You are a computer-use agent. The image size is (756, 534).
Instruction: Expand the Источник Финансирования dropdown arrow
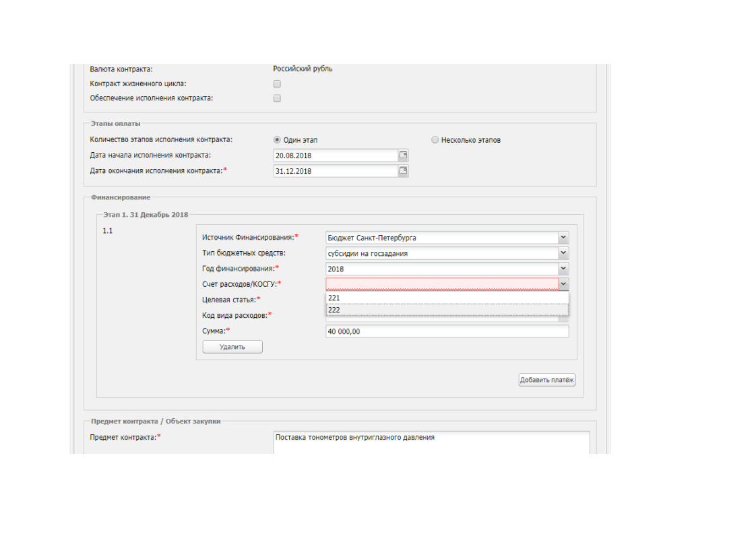pyautogui.click(x=563, y=238)
